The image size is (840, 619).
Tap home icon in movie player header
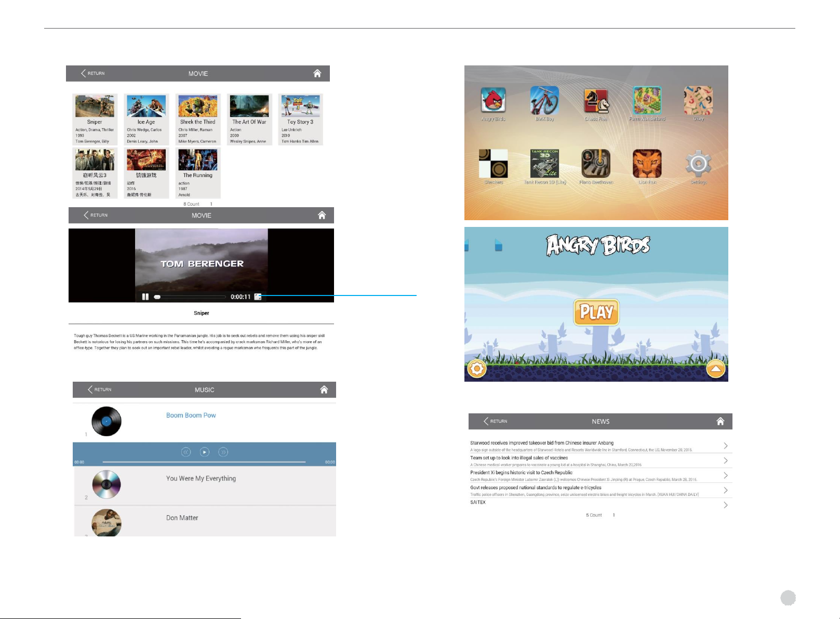click(322, 215)
